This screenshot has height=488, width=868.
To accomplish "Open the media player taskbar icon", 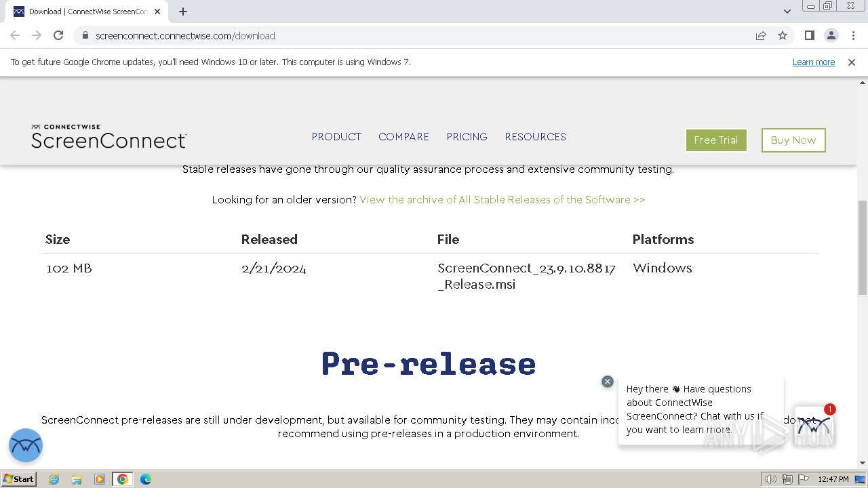I will tap(100, 479).
